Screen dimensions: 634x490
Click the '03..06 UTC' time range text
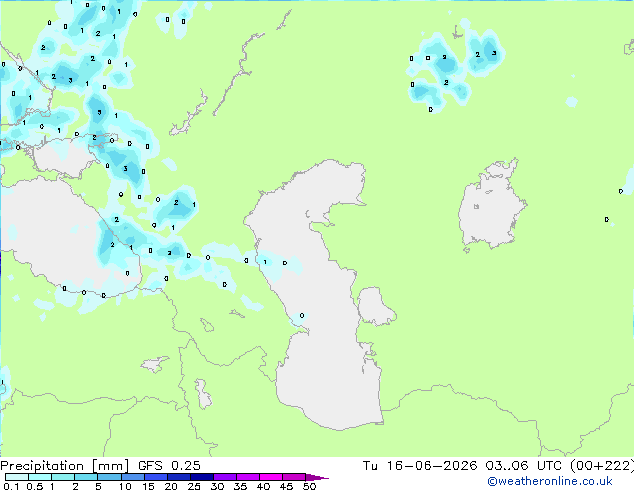tap(523, 466)
